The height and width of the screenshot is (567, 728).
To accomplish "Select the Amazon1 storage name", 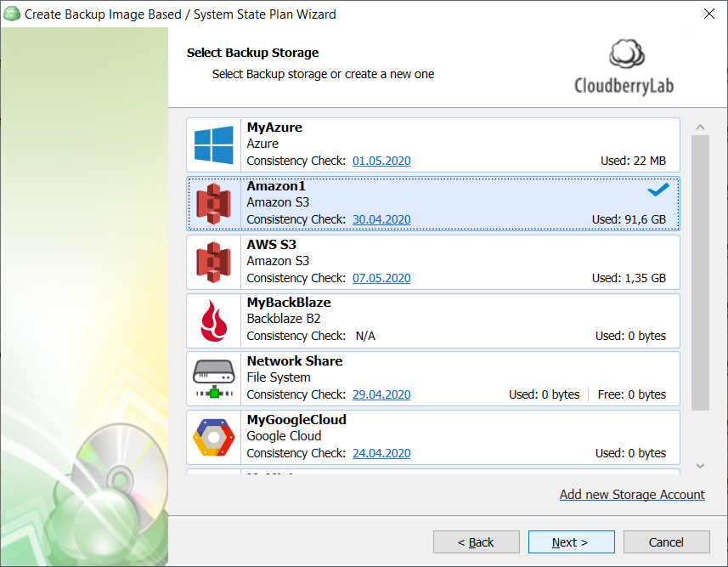I will (276, 186).
